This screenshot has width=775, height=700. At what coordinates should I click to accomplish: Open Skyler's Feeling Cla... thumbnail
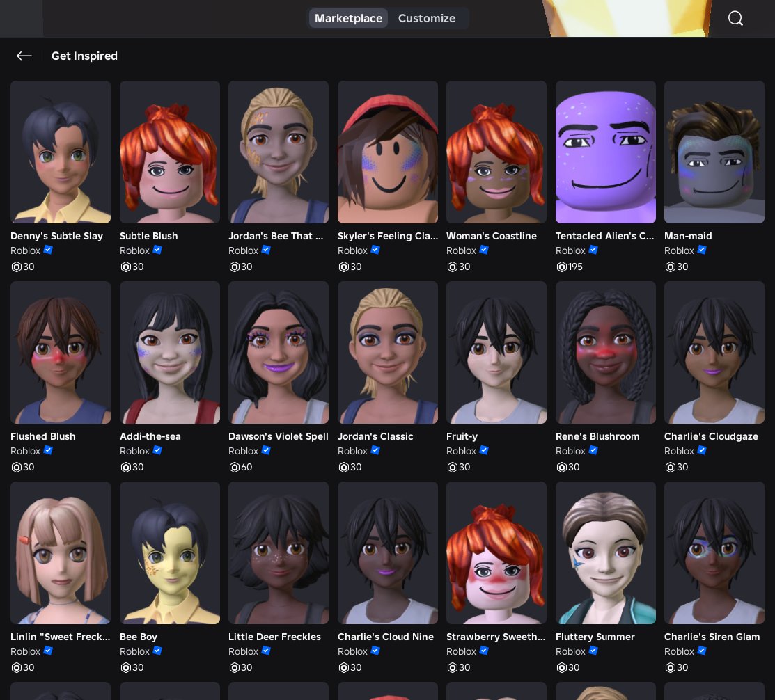[x=387, y=152]
